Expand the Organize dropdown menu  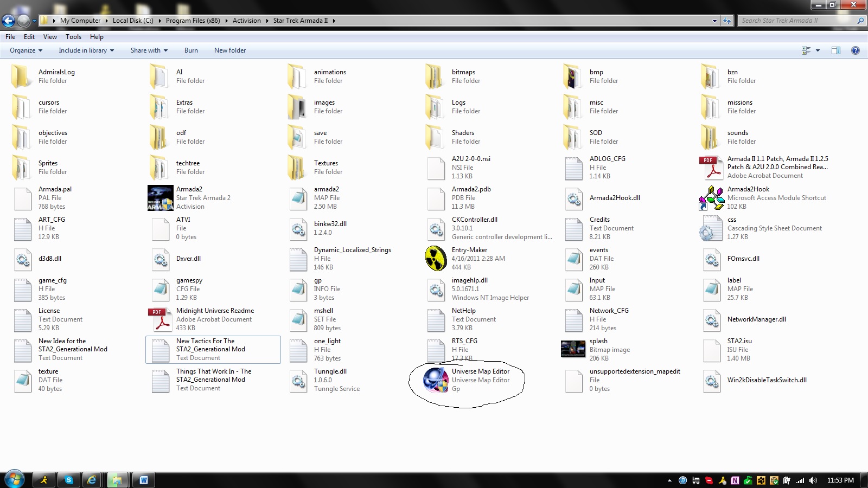tap(26, 50)
